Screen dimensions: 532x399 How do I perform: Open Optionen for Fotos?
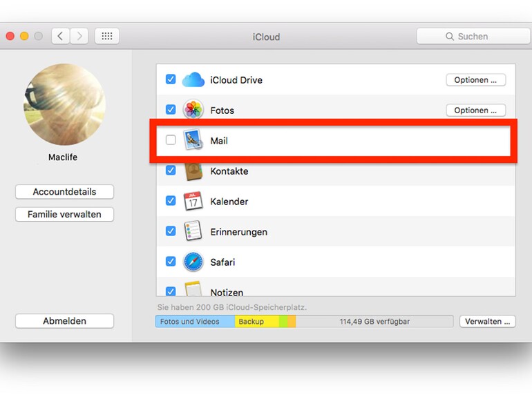click(x=475, y=110)
